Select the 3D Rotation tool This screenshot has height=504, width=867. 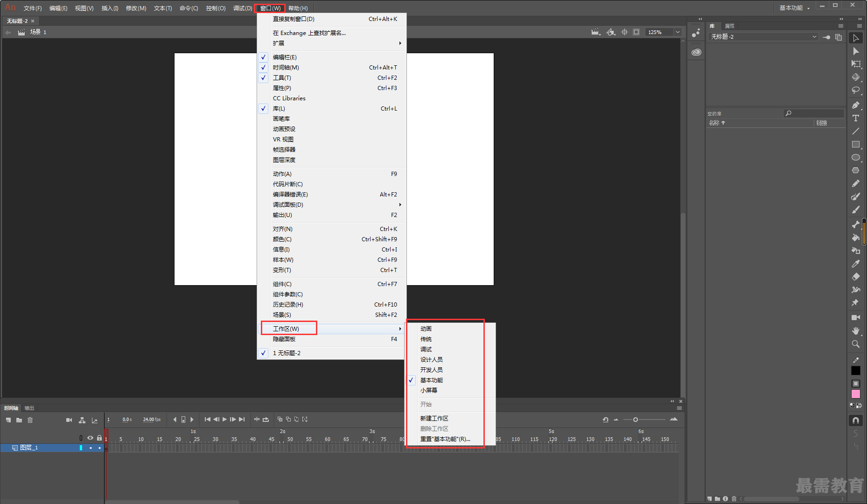[856, 77]
